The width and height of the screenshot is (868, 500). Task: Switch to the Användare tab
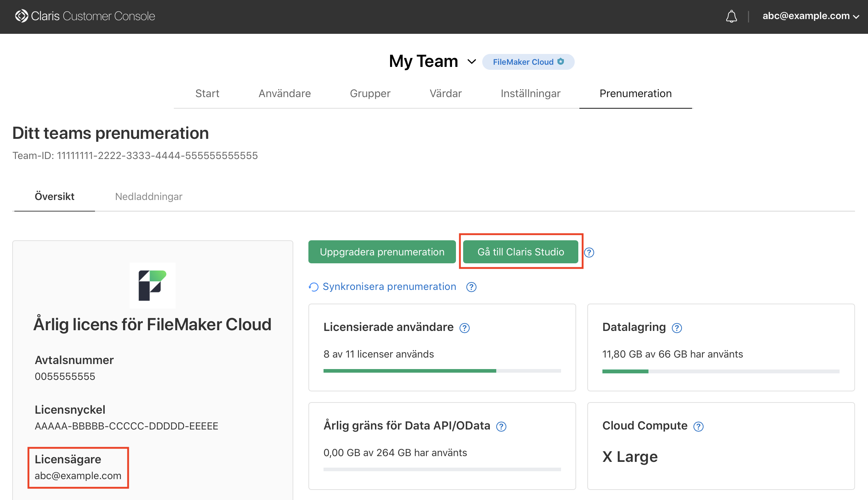pos(284,94)
